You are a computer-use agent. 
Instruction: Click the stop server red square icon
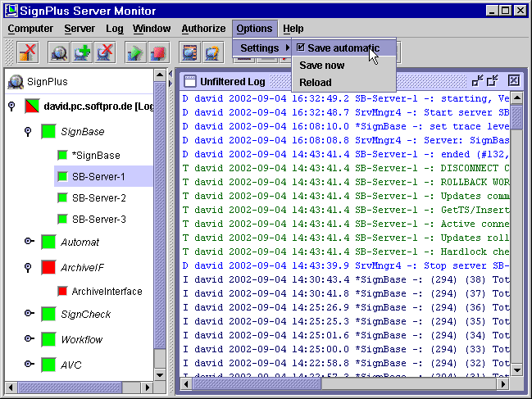tap(157, 53)
